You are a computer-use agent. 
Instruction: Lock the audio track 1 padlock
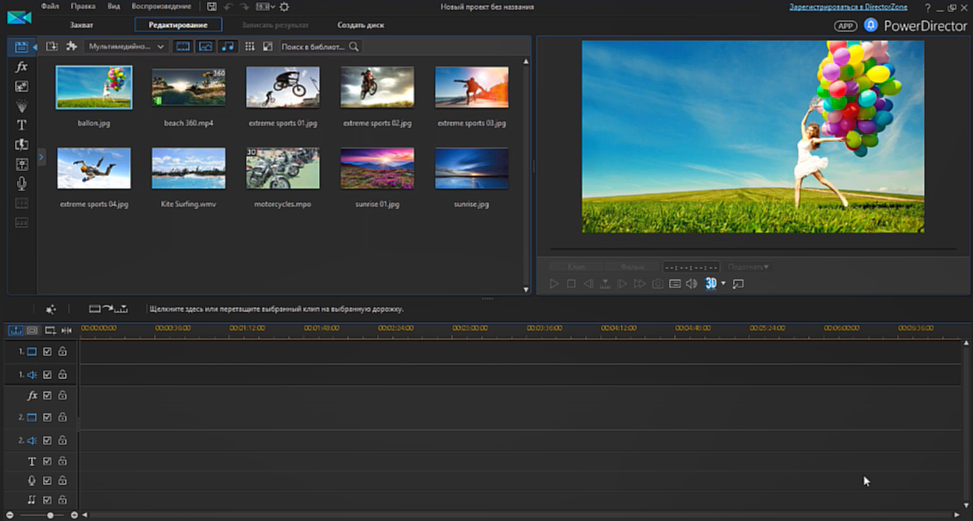tap(62, 375)
